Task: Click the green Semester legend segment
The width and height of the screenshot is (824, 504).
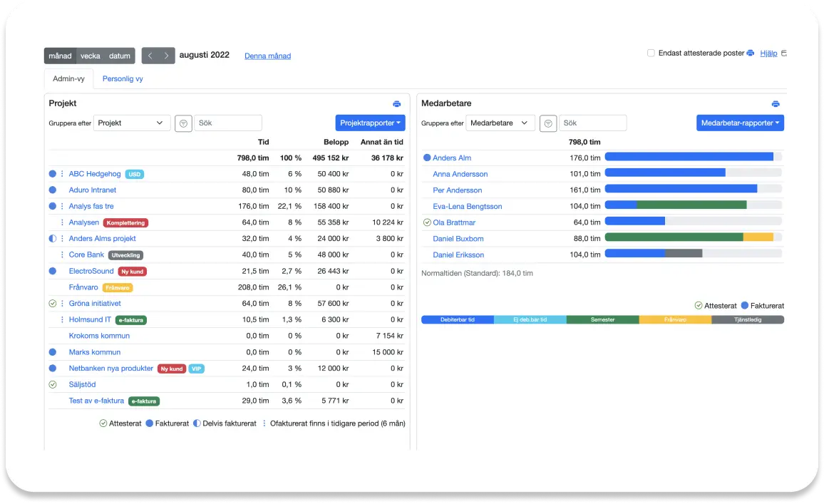Action: [x=602, y=320]
